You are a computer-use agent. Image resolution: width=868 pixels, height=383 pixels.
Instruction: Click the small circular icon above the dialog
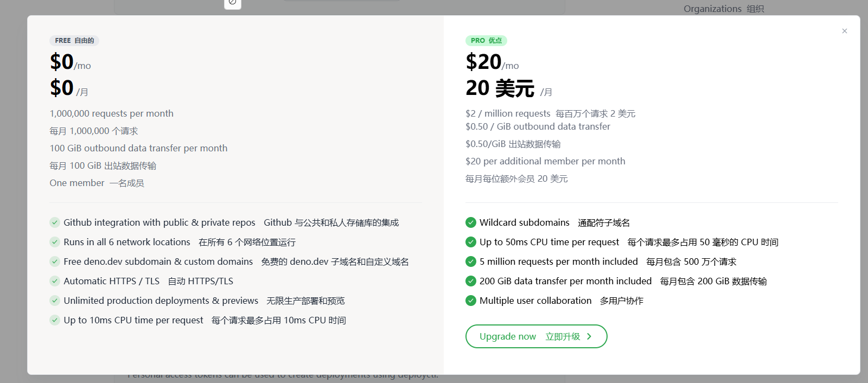pyautogui.click(x=232, y=2)
